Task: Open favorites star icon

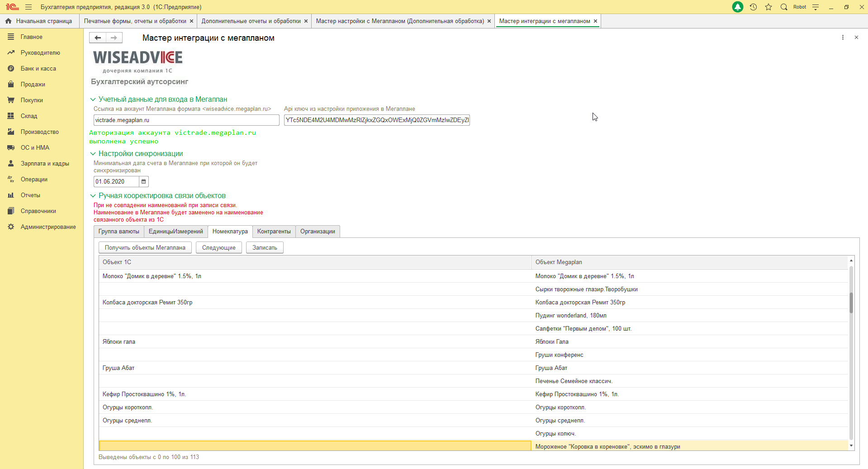Action: pos(768,7)
